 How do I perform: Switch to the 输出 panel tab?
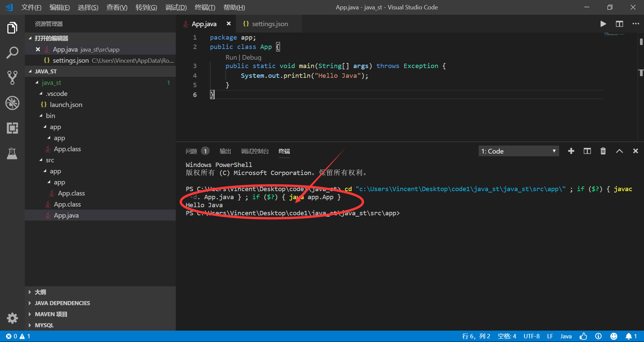pos(225,151)
